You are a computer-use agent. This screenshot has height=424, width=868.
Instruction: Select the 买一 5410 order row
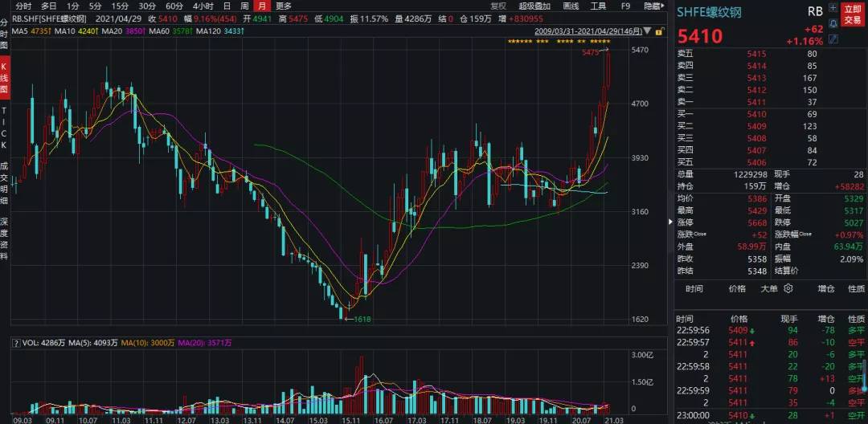point(747,114)
